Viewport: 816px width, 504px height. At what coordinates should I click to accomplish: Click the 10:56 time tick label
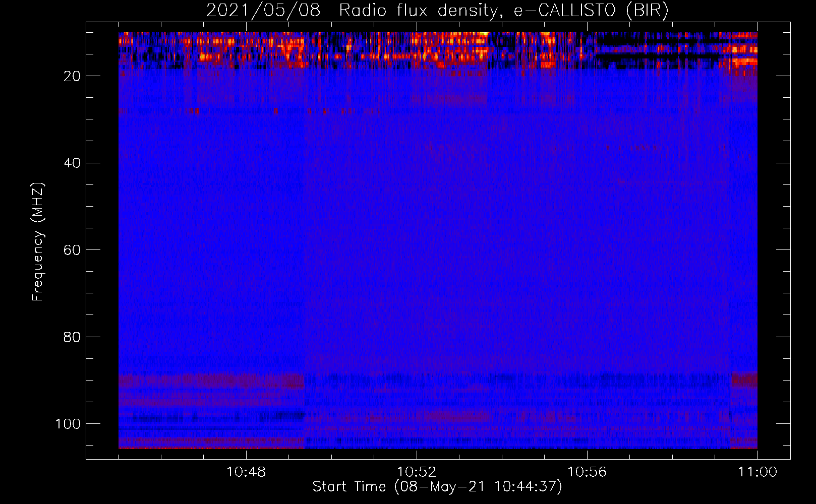(x=587, y=472)
